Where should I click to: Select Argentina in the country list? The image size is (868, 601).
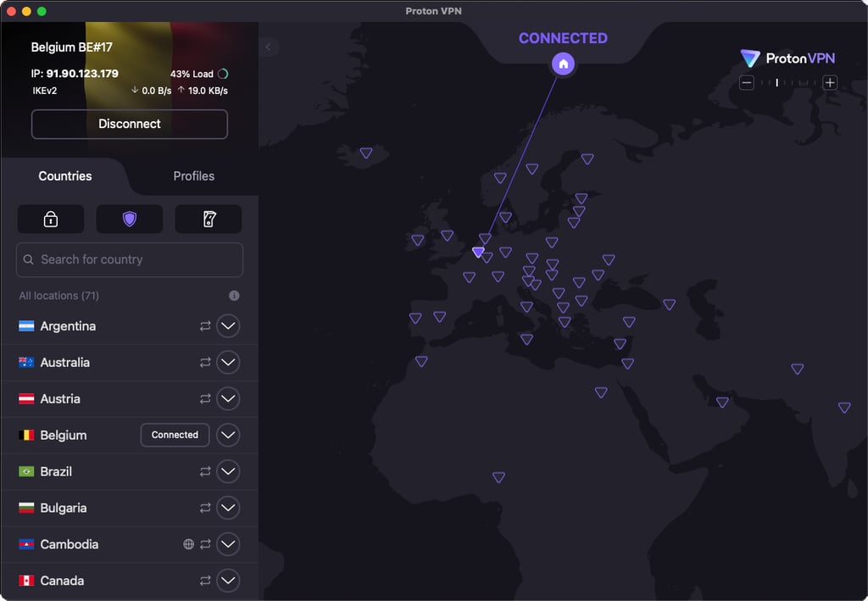coord(130,326)
